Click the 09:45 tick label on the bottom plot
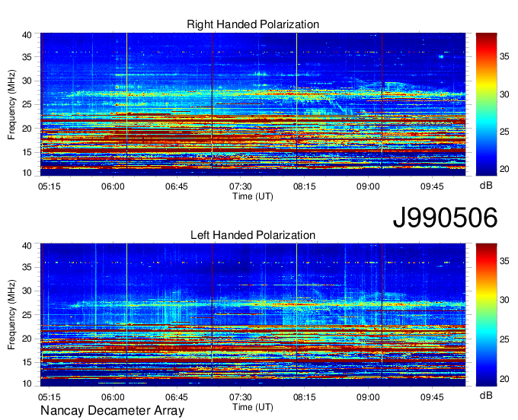Viewport: 518px width, 420px height. point(432,397)
